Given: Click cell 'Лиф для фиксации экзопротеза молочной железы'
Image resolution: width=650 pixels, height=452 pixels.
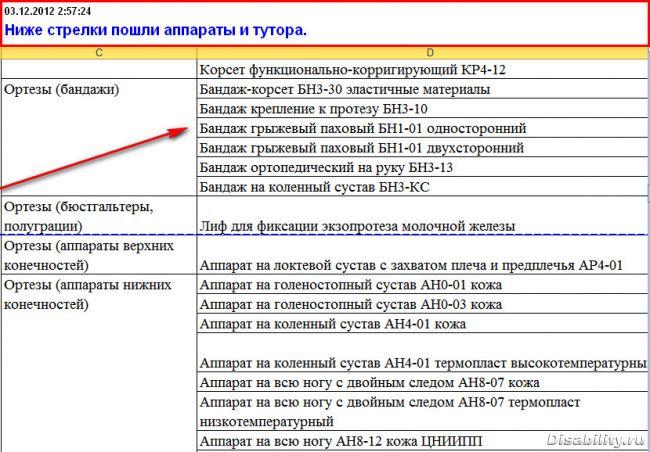Looking at the screenshot, I should [423, 216].
